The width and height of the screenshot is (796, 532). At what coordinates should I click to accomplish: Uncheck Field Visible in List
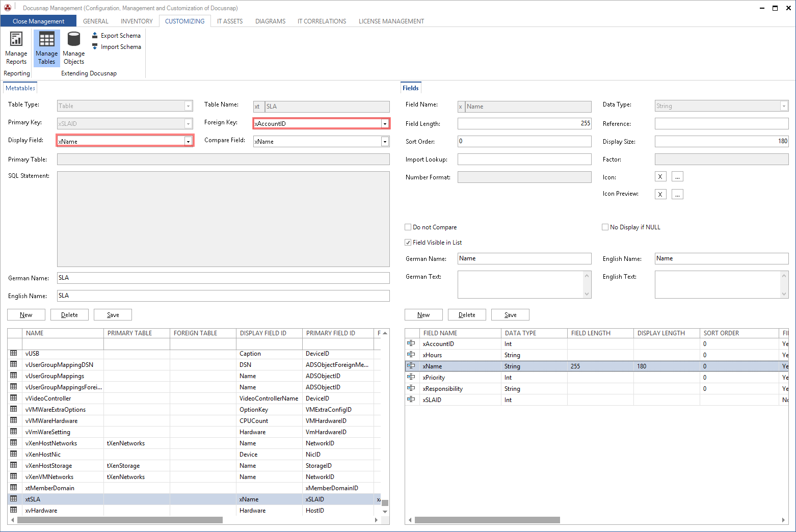[408, 243]
